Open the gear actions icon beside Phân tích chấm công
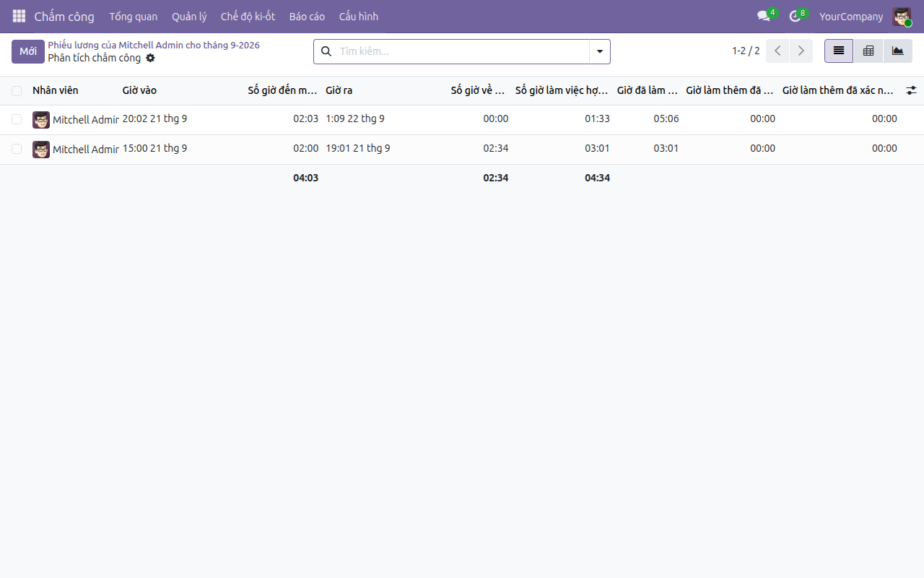 click(150, 58)
